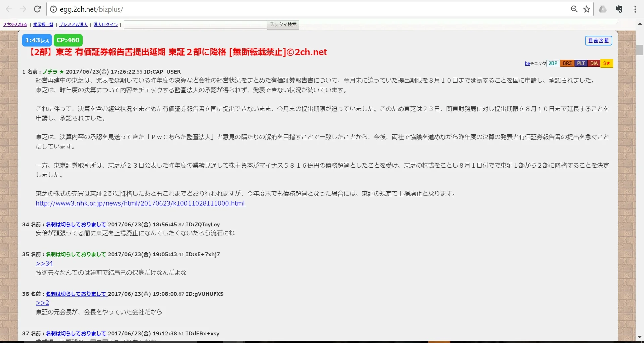Open the Evernote extension icon

(x=619, y=9)
